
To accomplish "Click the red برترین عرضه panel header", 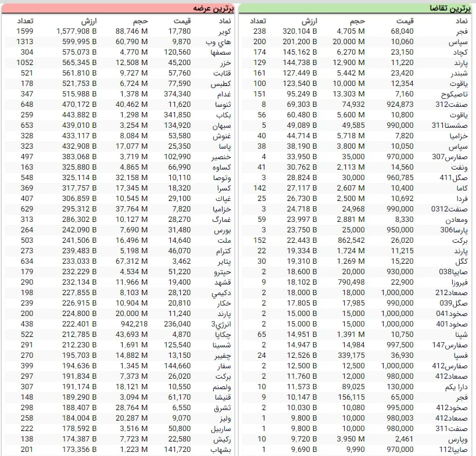I will click(x=119, y=8).
